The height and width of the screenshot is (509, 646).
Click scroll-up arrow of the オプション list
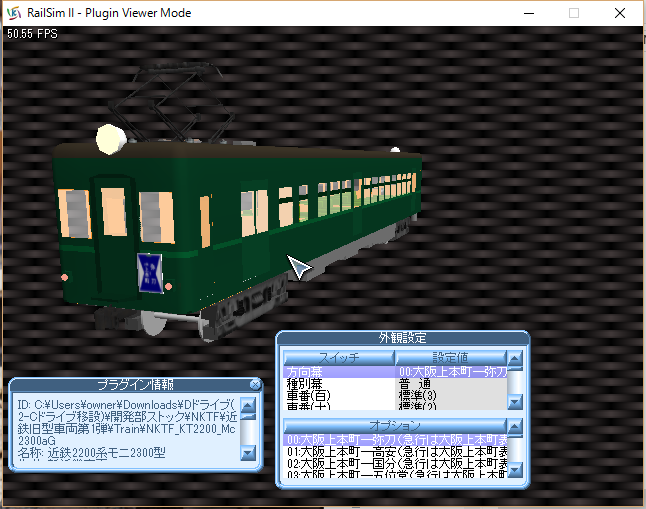coord(515,426)
